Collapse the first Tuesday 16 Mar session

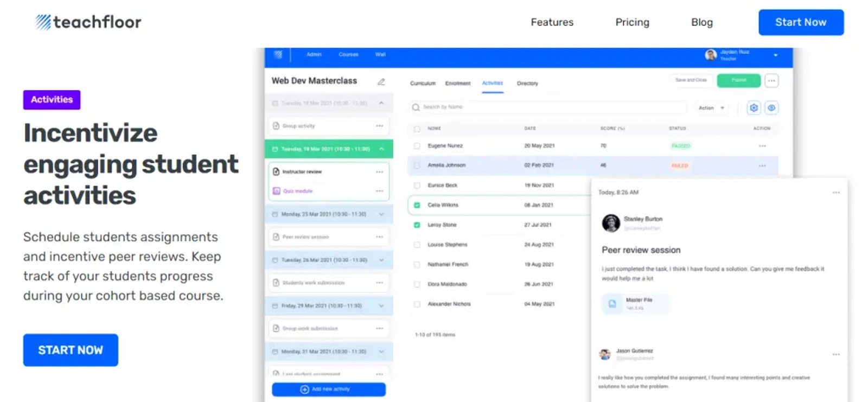[381, 103]
